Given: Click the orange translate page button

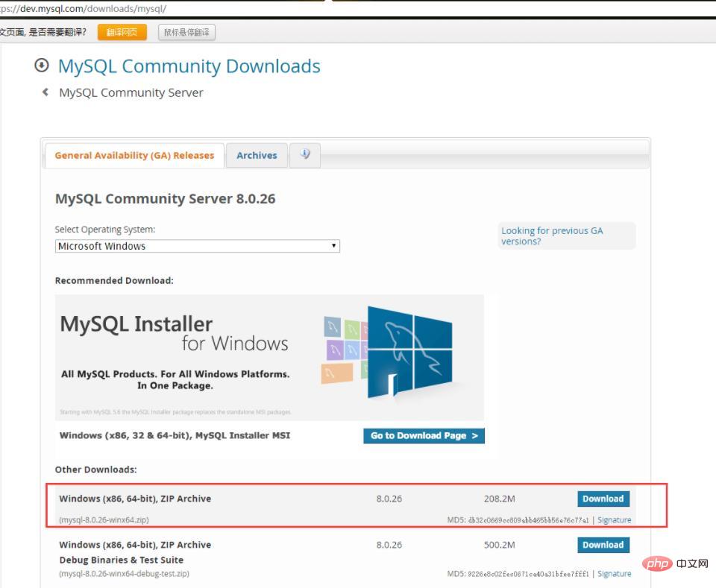Looking at the screenshot, I should pos(122,32).
